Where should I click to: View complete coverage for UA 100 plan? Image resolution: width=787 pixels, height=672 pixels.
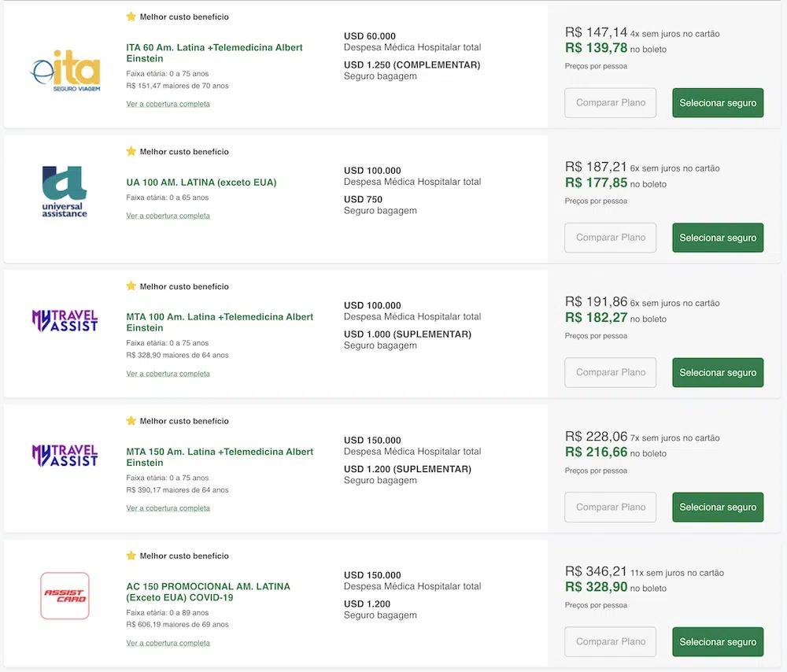click(168, 216)
